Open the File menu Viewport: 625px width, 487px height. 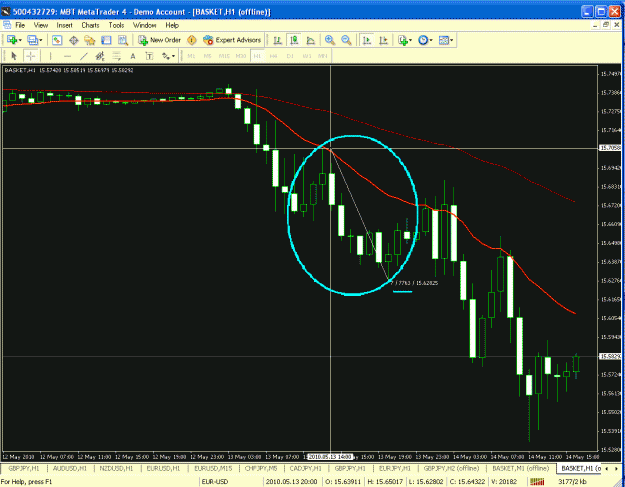pyautogui.click(x=20, y=25)
